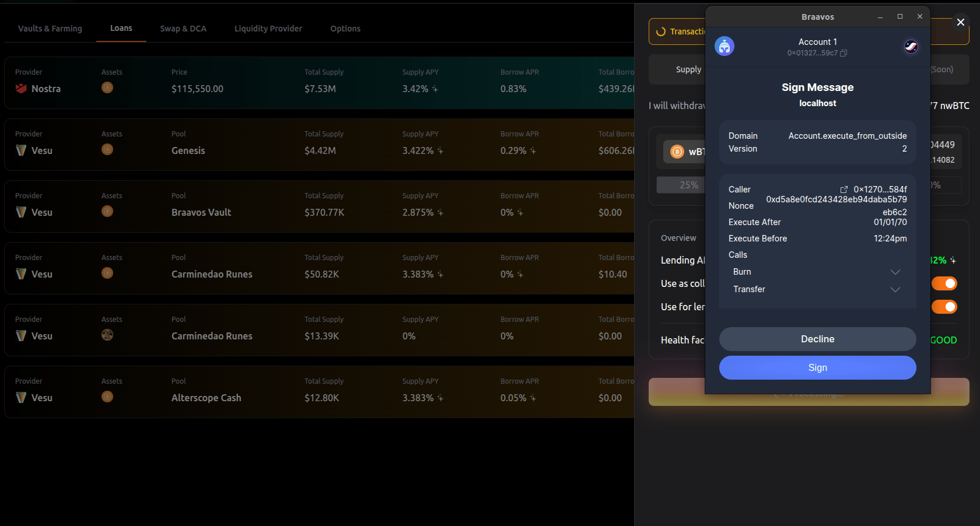The width and height of the screenshot is (980, 526).
Task: Select the Alterscope Cash pool name
Action: pyautogui.click(x=206, y=398)
